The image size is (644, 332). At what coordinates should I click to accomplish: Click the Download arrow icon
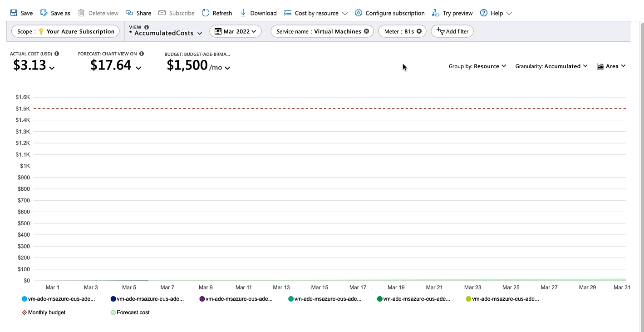coord(243,13)
